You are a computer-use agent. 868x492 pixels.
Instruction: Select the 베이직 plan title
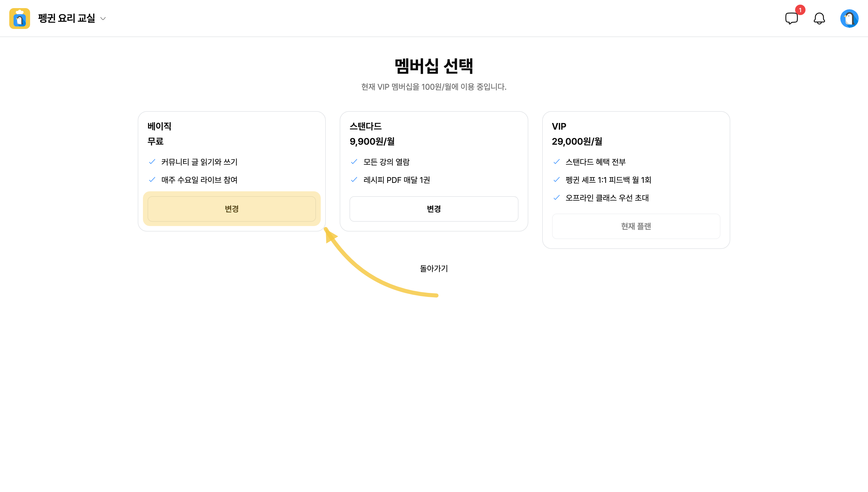point(159,126)
